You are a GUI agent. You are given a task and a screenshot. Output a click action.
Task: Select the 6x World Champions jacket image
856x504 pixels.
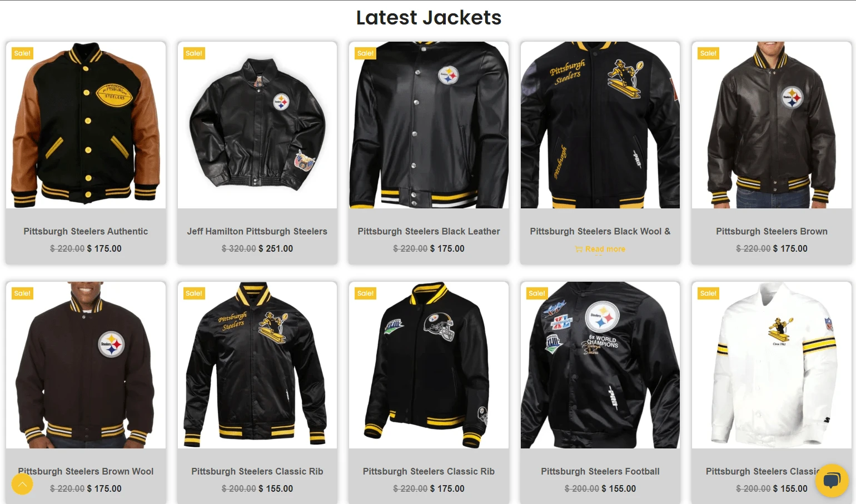click(x=600, y=365)
